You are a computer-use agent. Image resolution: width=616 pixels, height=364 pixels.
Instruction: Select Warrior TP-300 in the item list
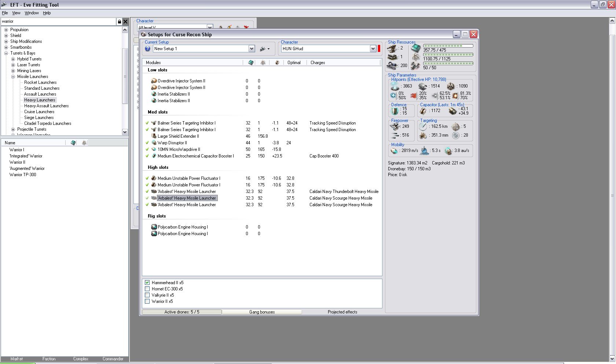click(23, 175)
